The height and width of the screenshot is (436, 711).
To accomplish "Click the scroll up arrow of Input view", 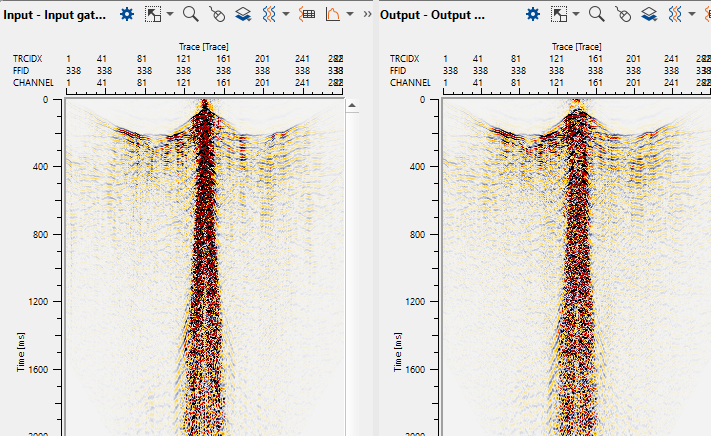I will (351, 104).
